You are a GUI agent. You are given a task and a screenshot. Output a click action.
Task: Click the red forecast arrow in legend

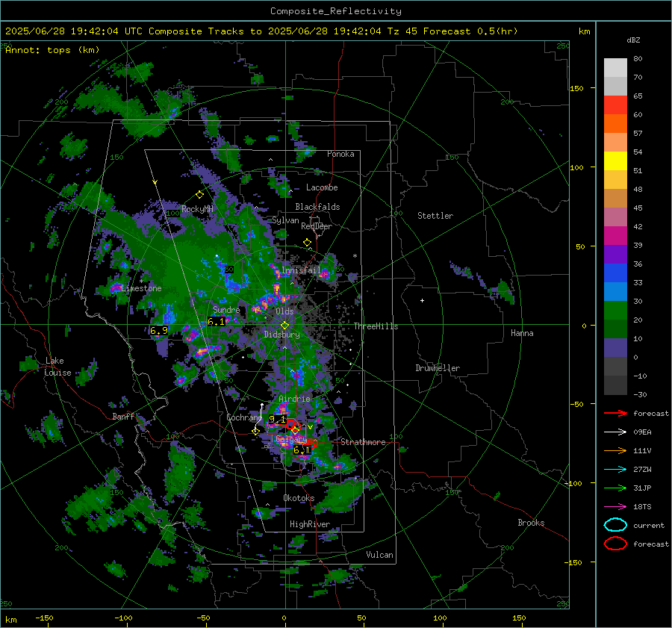[615, 413]
